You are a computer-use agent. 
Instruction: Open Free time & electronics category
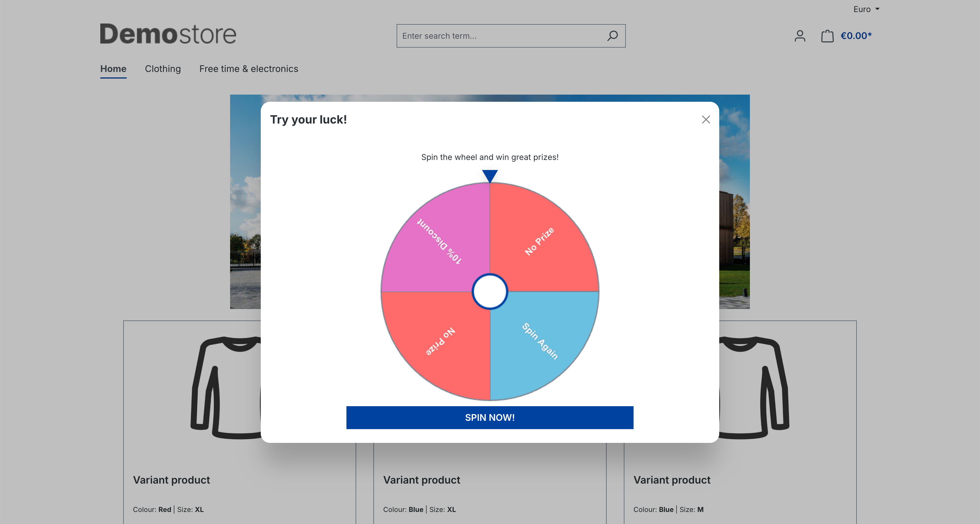pyautogui.click(x=248, y=69)
